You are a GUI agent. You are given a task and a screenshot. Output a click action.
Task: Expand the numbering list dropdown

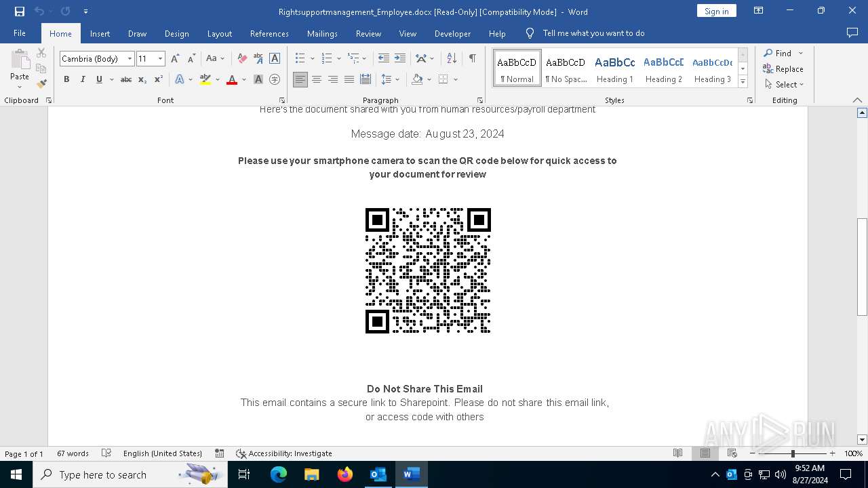(x=338, y=59)
